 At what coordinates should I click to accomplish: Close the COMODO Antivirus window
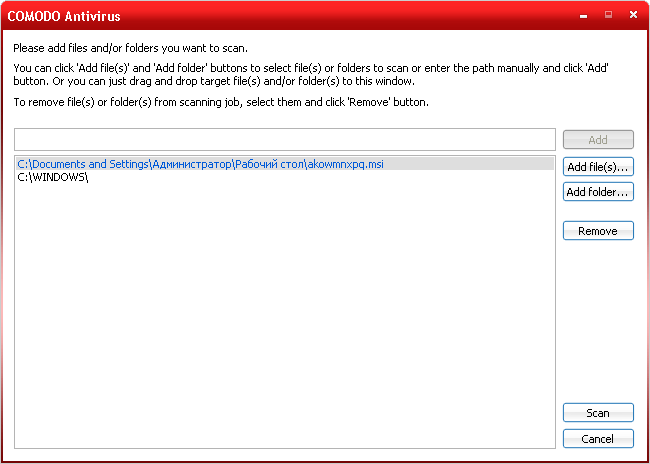point(633,15)
